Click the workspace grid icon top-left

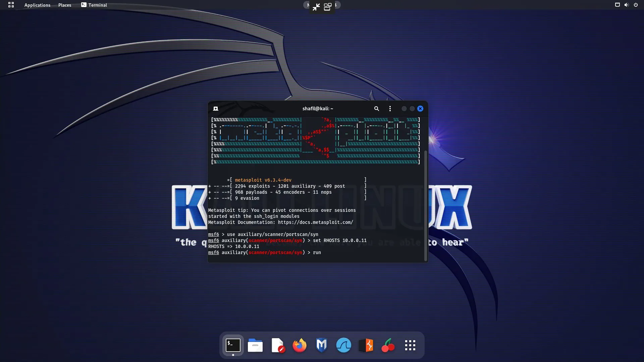point(11,5)
